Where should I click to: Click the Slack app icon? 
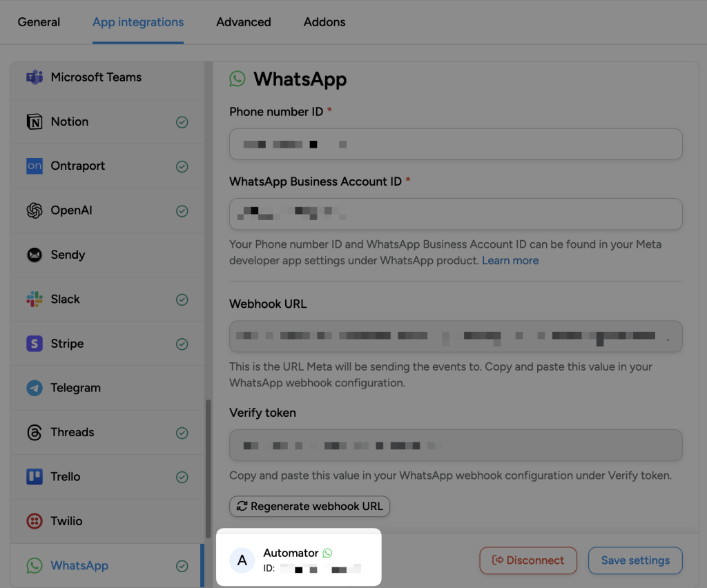(34, 299)
